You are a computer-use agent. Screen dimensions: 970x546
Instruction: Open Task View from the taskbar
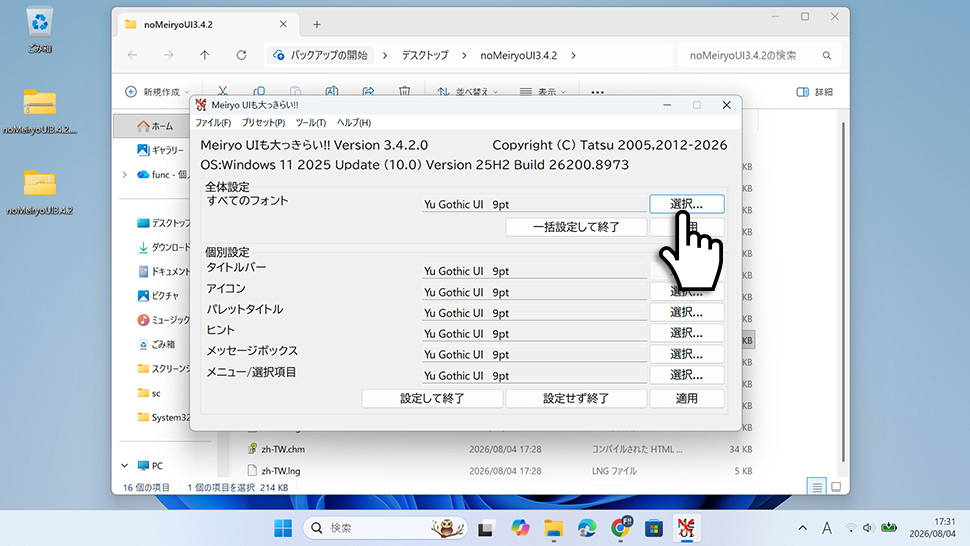[486, 528]
